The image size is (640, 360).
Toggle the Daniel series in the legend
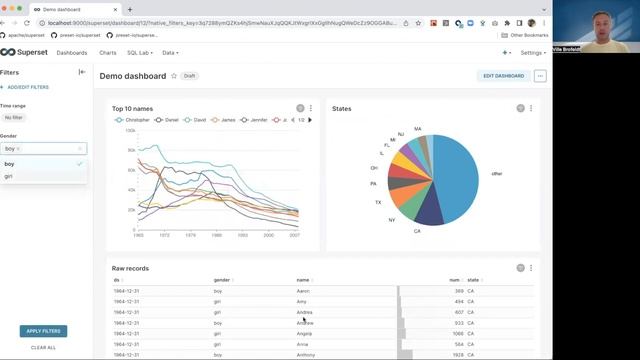pyautogui.click(x=167, y=120)
